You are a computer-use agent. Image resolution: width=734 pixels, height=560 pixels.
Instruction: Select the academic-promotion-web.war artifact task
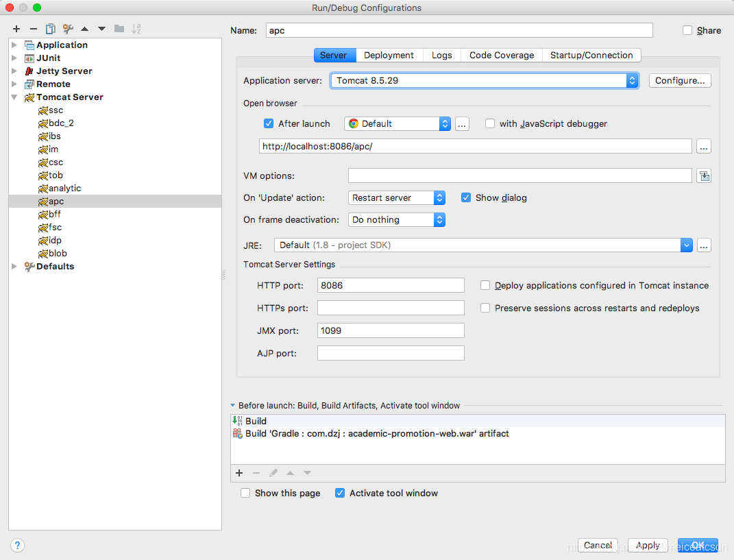478,434
